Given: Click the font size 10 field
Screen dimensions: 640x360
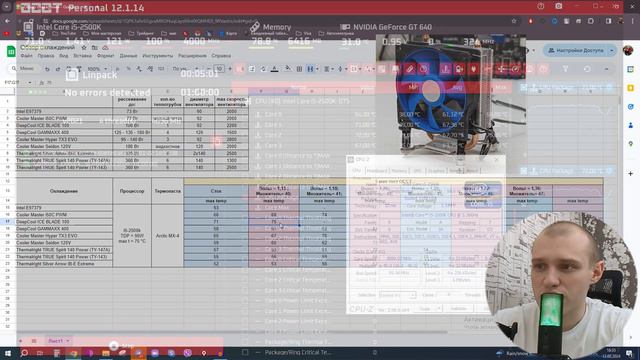Looking at the screenshot, I should 219,69.
